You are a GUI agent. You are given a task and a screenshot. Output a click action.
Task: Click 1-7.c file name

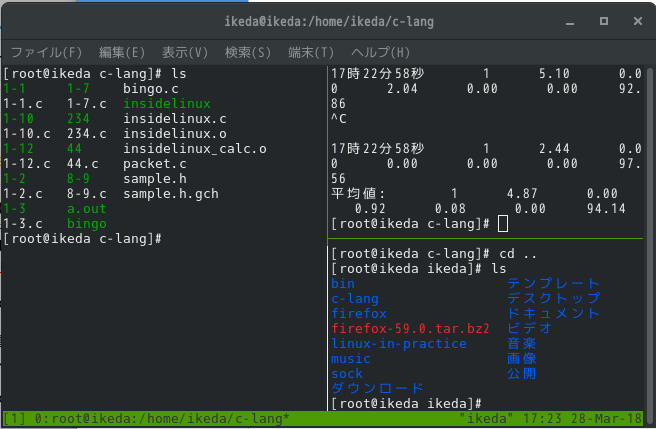87,103
